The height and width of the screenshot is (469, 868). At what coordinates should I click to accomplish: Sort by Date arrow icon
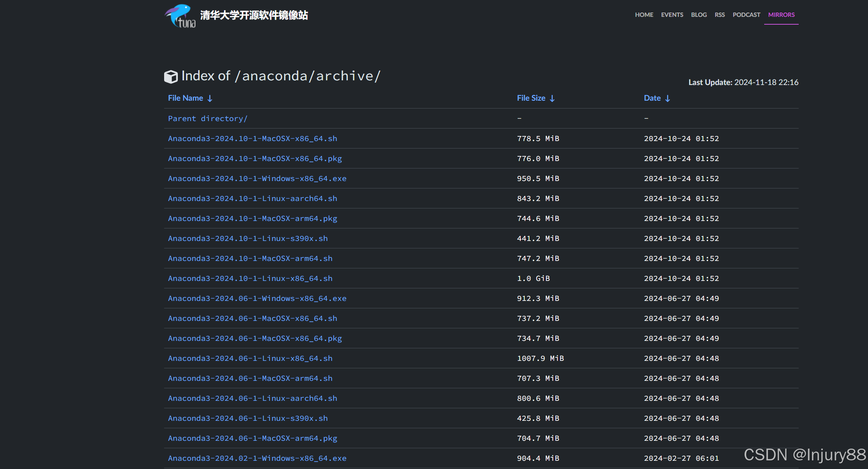click(x=667, y=98)
